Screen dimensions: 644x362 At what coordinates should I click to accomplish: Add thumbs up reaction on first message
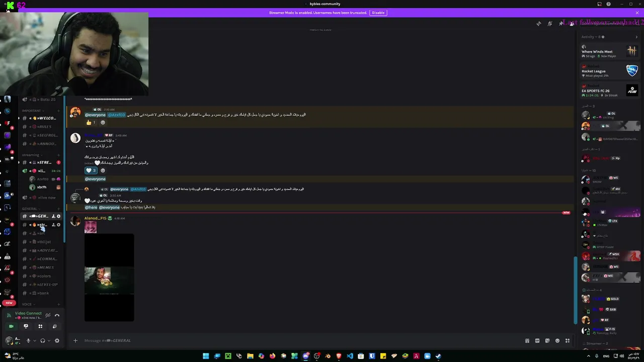pyautogui.click(x=91, y=122)
